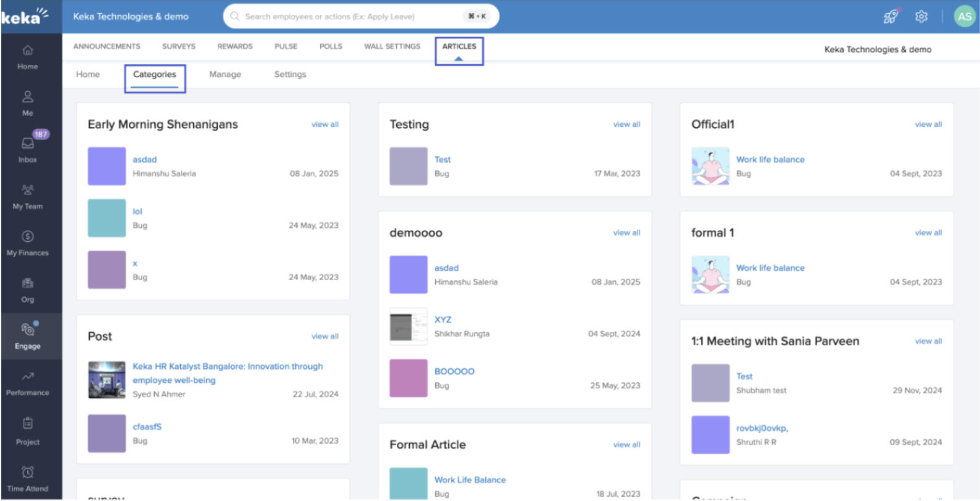Screen dimensions: 980x501
Task: Switch to the Announcements tab
Action: pyautogui.click(x=106, y=46)
